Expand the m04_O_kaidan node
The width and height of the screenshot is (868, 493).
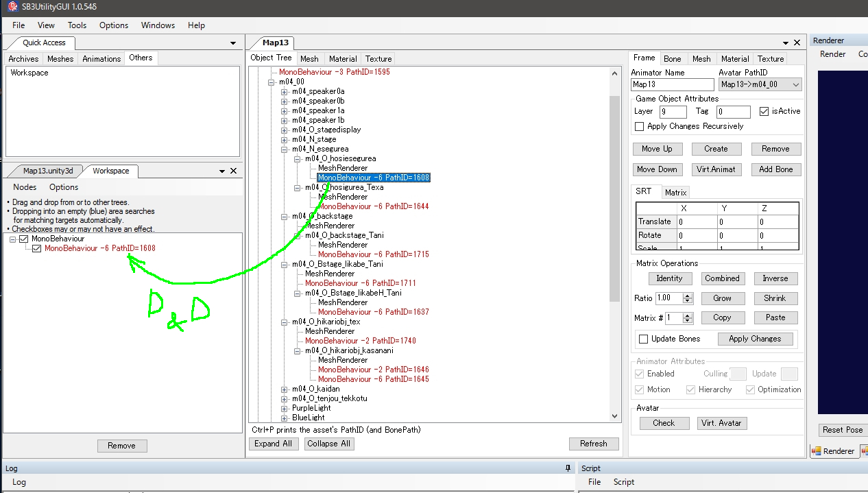pos(285,389)
